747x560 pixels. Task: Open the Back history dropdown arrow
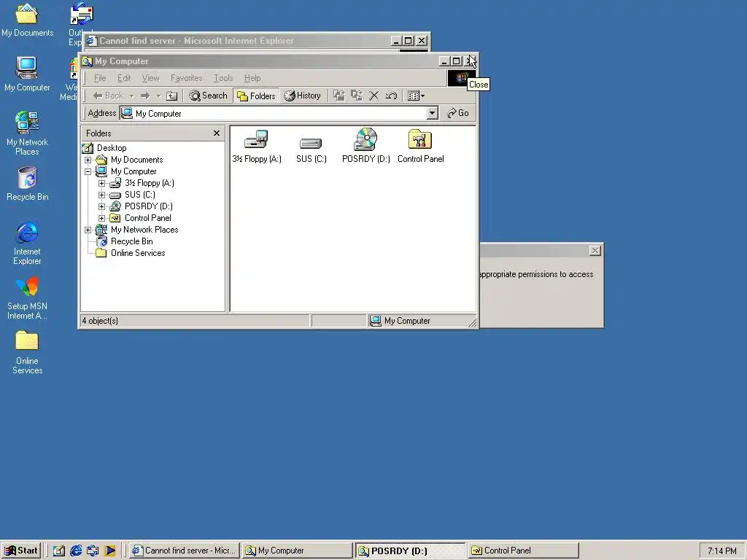132,96
